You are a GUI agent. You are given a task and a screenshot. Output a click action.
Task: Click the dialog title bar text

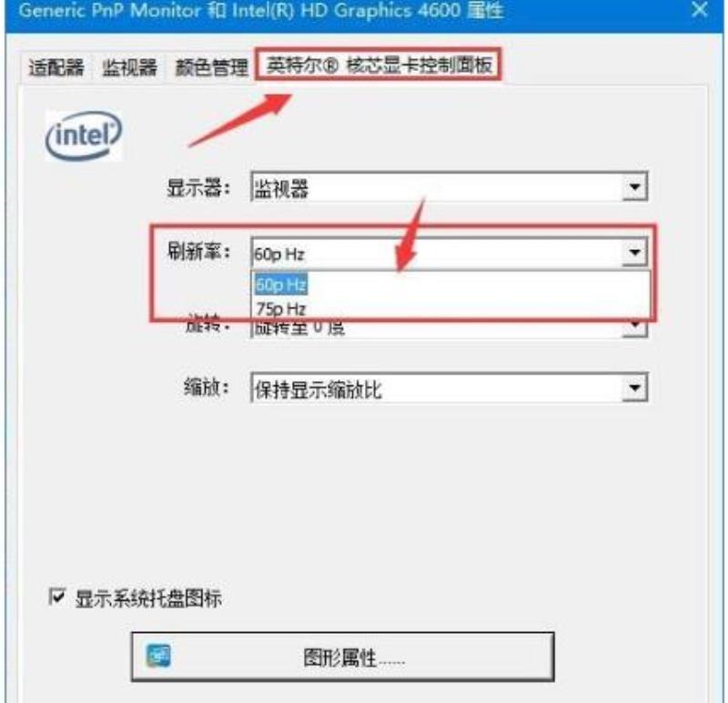click(261, 10)
